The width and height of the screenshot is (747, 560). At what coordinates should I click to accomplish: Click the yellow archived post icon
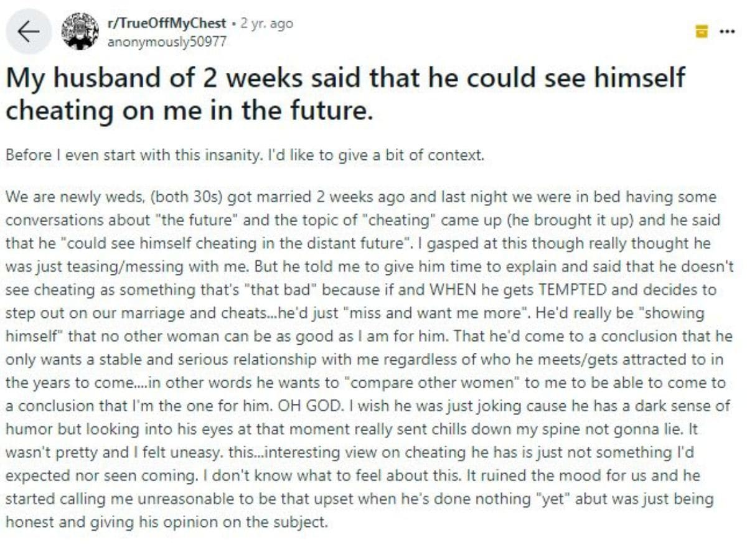click(x=702, y=31)
